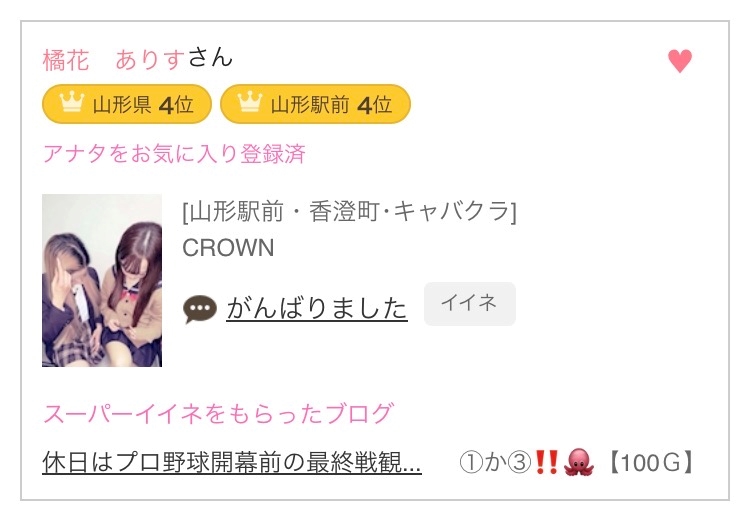The image size is (750, 521).
Task: Click the 山形駅前・香澄町・キャバクラ location text
Action: click(x=350, y=212)
